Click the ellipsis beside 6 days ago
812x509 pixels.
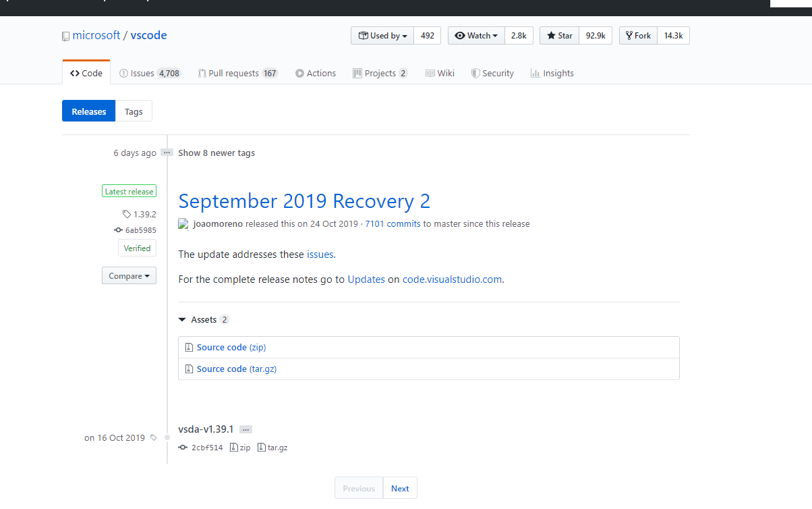click(x=167, y=153)
